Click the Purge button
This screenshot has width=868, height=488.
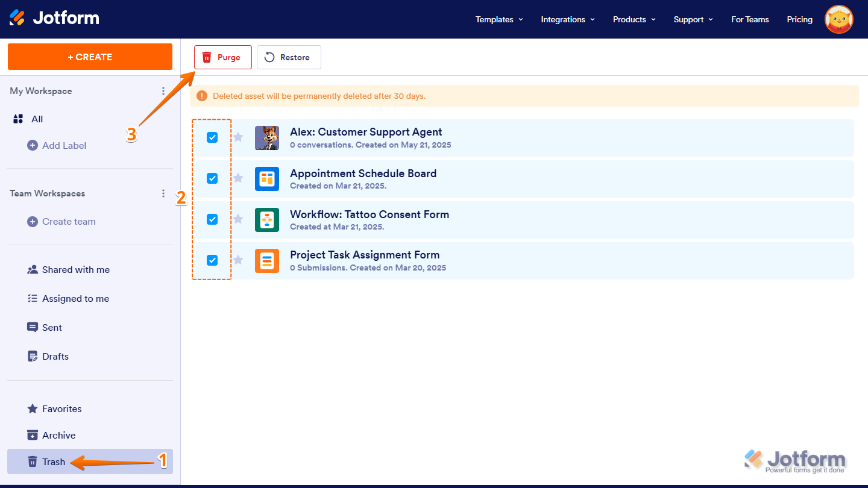(222, 57)
